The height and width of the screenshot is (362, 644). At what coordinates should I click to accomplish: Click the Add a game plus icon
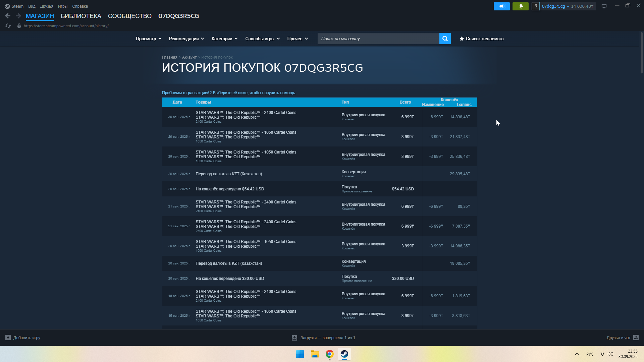[8, 338]
